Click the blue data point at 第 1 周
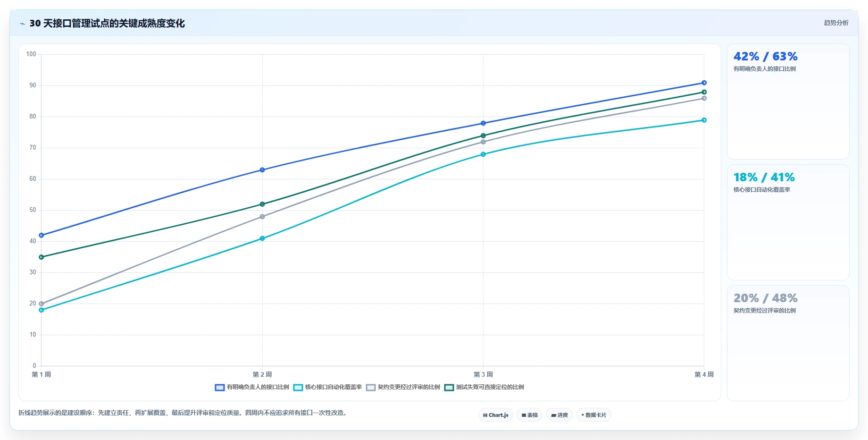 click(42, 235)
